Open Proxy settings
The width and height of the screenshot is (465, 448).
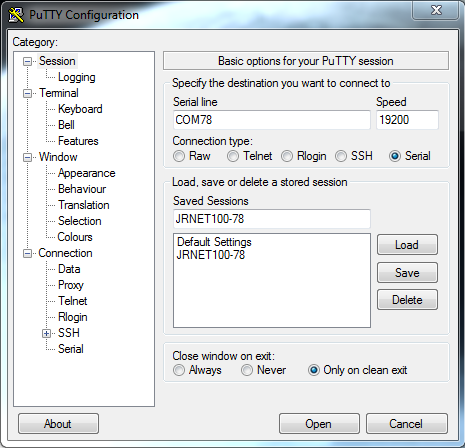coord(71,285)
